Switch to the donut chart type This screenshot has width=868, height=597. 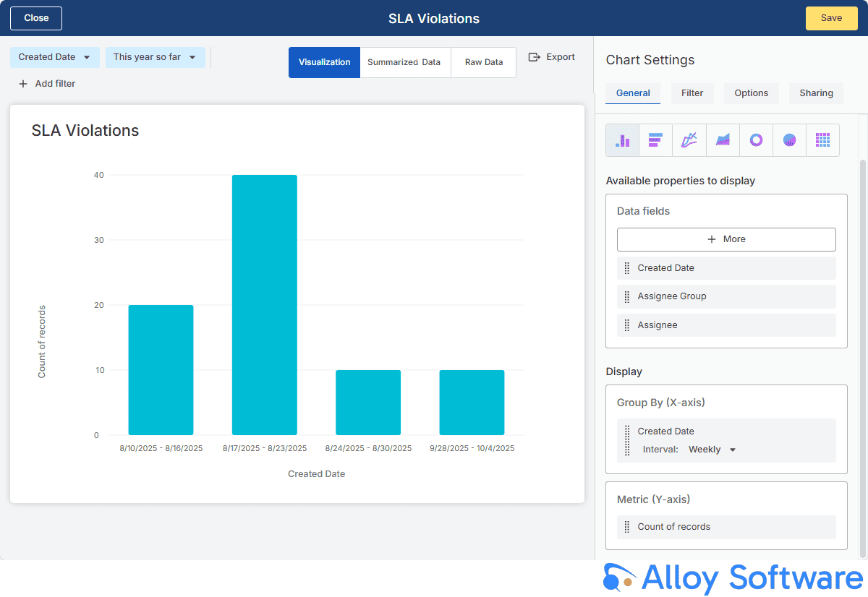[x=756, y=140]
